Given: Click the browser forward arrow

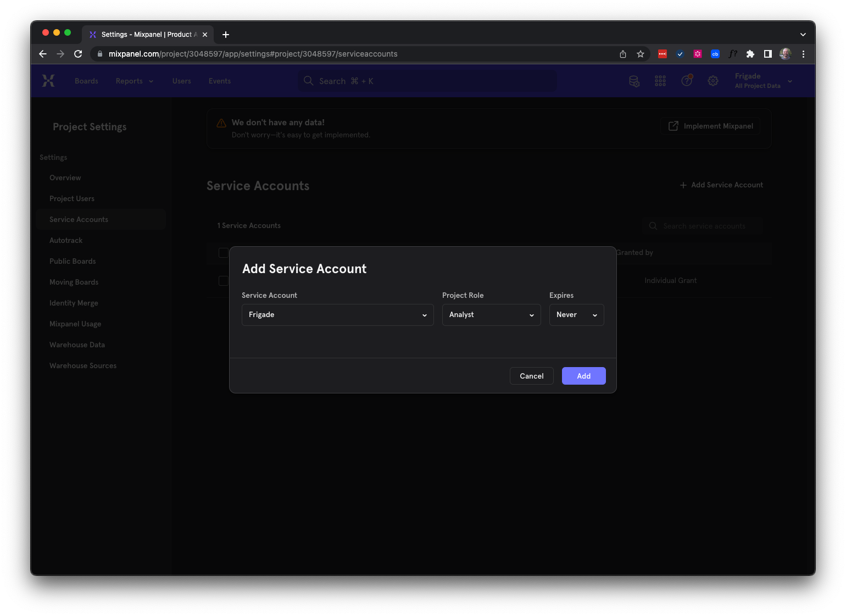Looking at the screenshot, I should pyautogui.click(x=60, y=54).
